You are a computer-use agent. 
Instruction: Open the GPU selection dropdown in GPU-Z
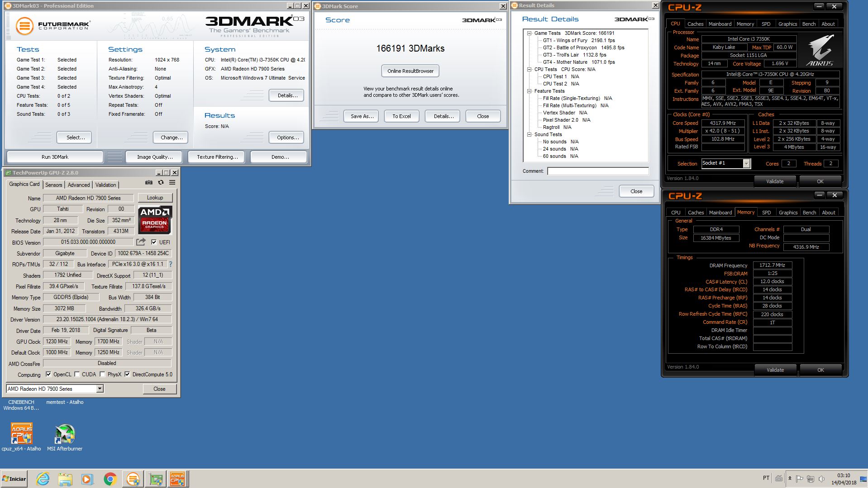tap(100, 389)
